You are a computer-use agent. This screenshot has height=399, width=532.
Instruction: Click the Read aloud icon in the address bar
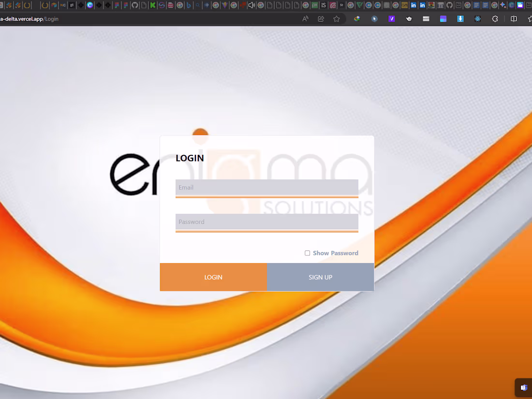pyautogui.click(x=305, y=18)
